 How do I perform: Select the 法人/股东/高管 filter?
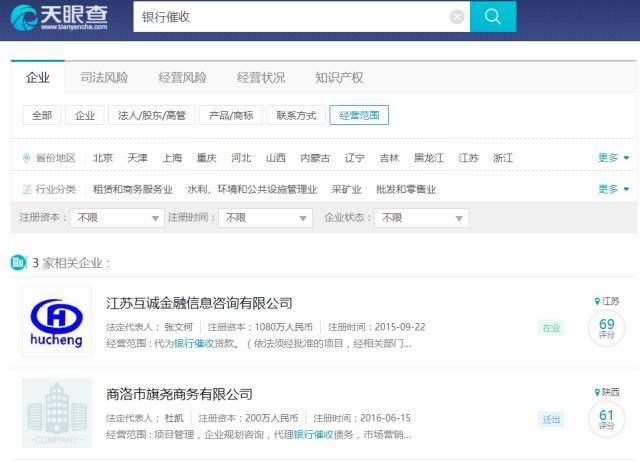[152, 116]
